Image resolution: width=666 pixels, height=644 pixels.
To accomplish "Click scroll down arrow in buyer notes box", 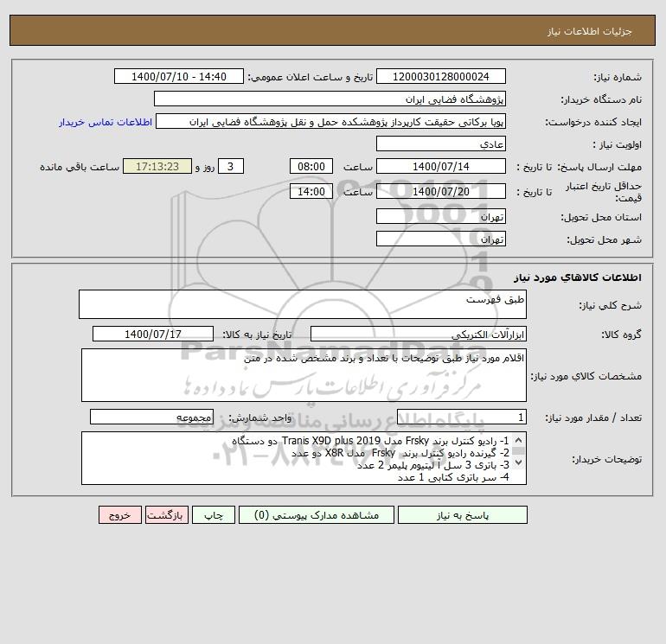I will (x=519, y=462).
